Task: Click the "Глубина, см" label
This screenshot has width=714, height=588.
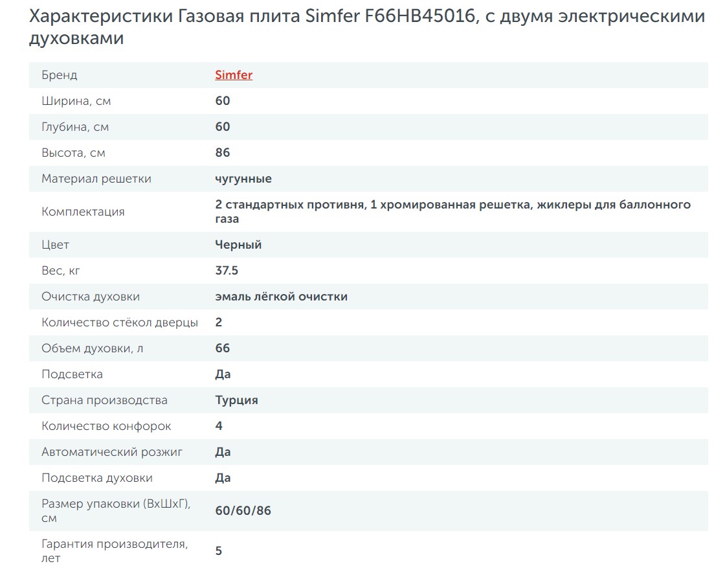Action: (x=75, y=127)
